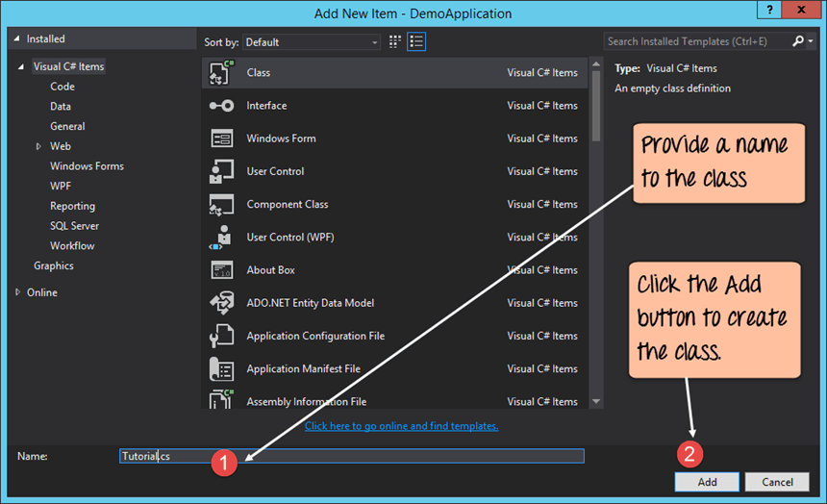Pick the User Control template icon
The width and height of the screenshot is (827, 504).
point(222,171)
